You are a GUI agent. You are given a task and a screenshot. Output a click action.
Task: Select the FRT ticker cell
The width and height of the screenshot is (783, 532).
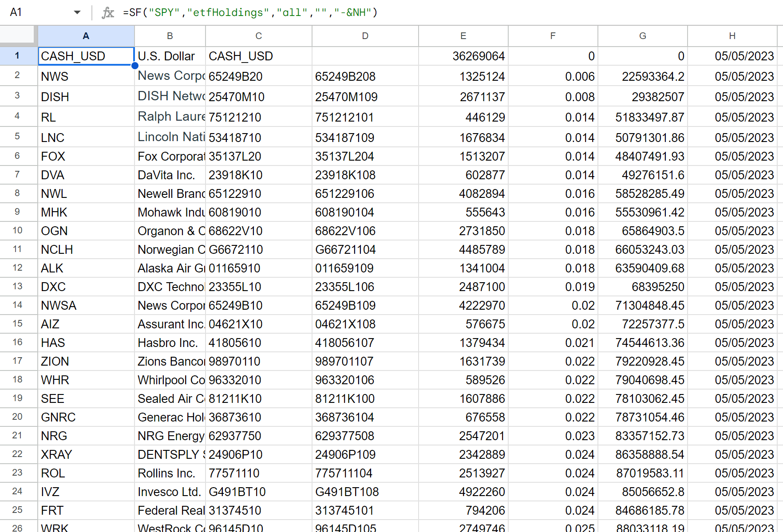tap(86, 510)
